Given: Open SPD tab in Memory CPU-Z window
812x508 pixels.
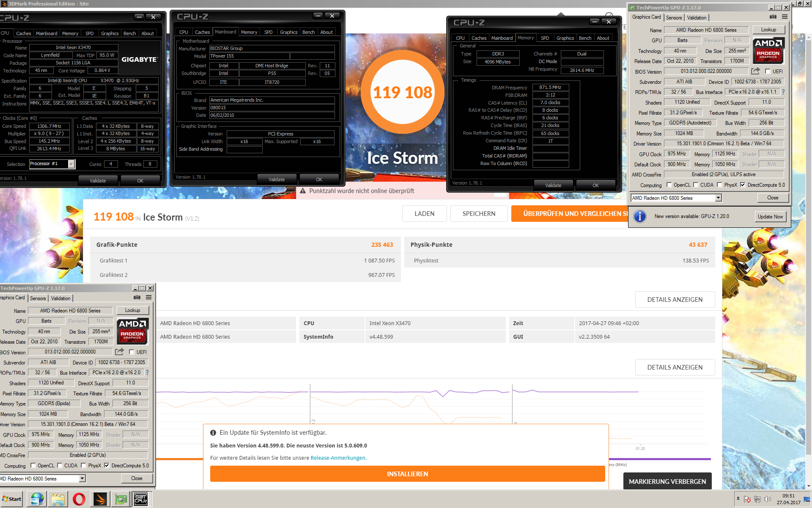Looking at the screenshot, I should (x=545, y=38).
